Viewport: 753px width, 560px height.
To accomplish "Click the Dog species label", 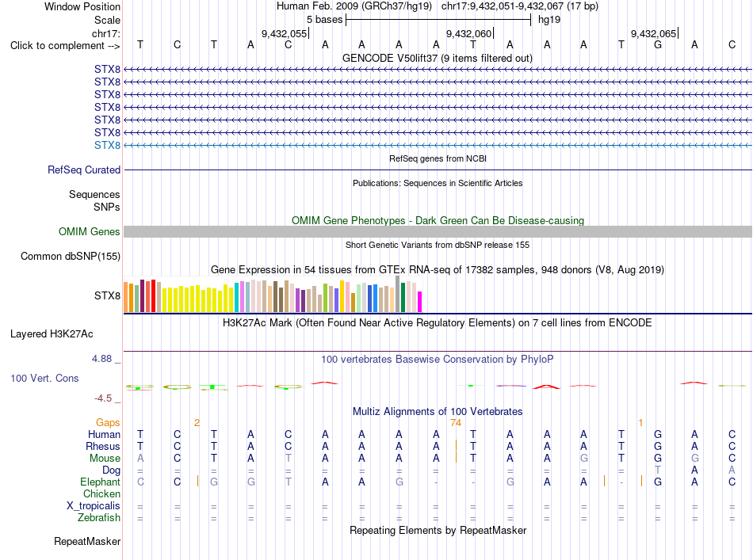I will click(112, 470).
